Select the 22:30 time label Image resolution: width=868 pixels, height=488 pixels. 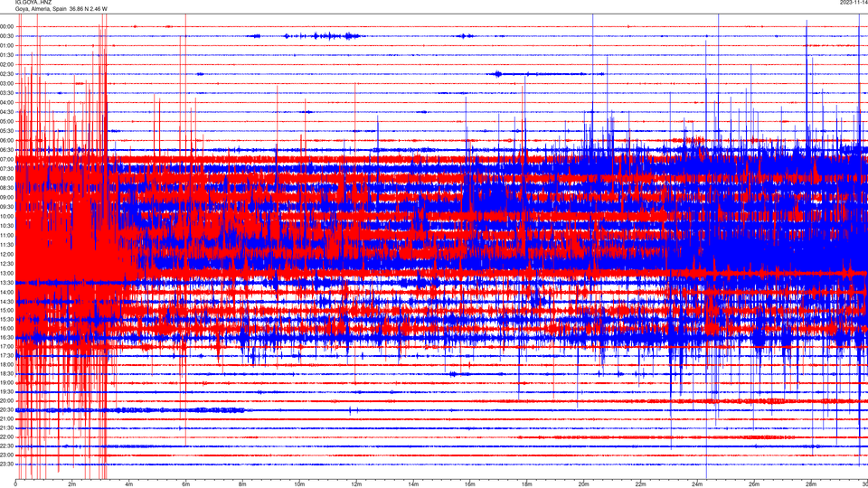coord(6,446)
